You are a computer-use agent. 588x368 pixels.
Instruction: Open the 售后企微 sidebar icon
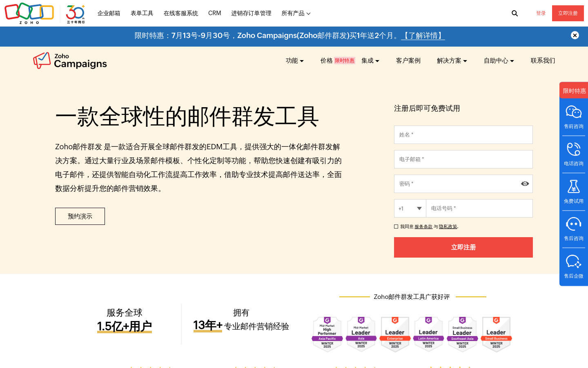tap(574, 267)
